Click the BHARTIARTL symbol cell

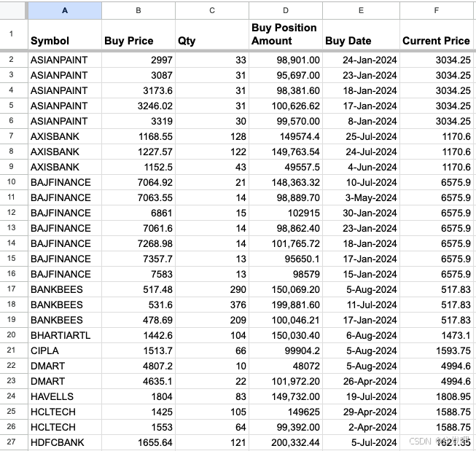point(65,335)
